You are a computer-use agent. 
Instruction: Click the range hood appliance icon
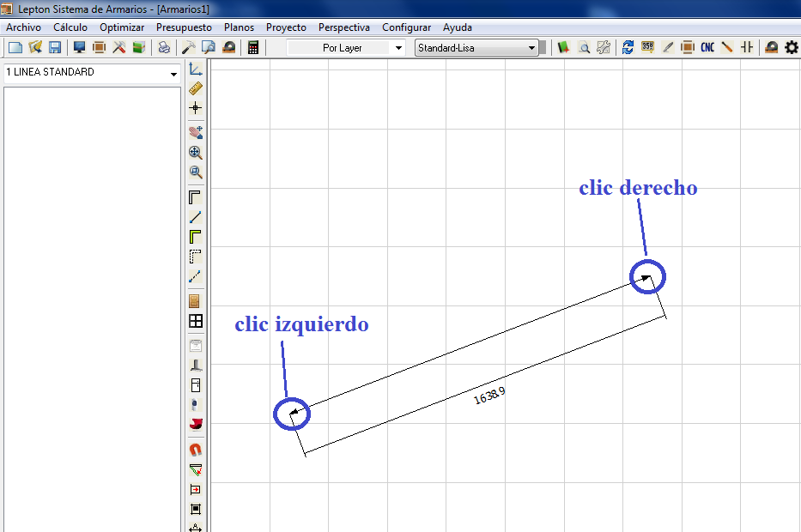click(x=196, y=366)
